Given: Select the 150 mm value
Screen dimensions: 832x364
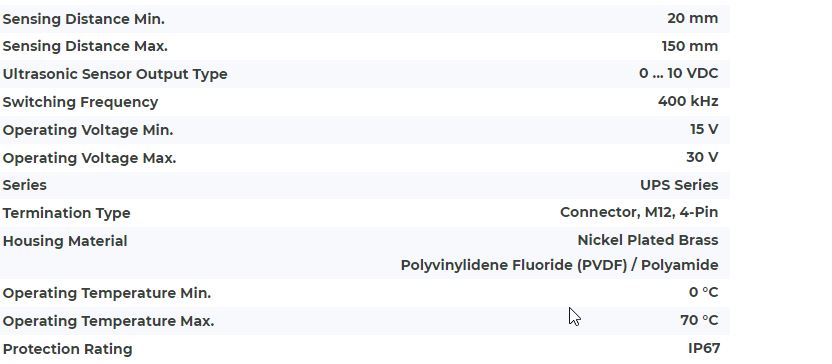Looking at the screenshot, I should coord(690,46).
